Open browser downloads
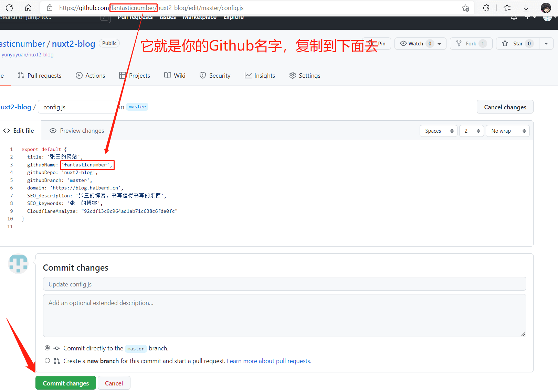The height and width of the screenshot is (392, 558). (x=526, y=8)
